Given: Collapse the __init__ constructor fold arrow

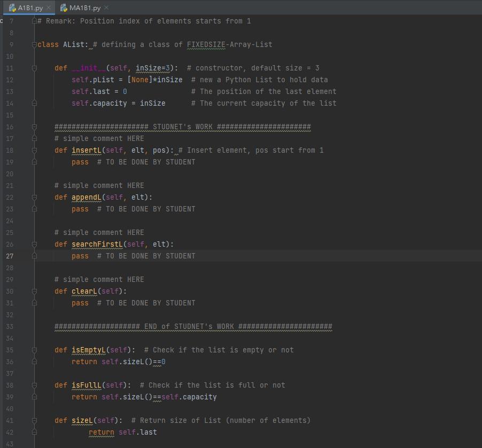Looking at the screenshot, I should (x=34, y=68).
